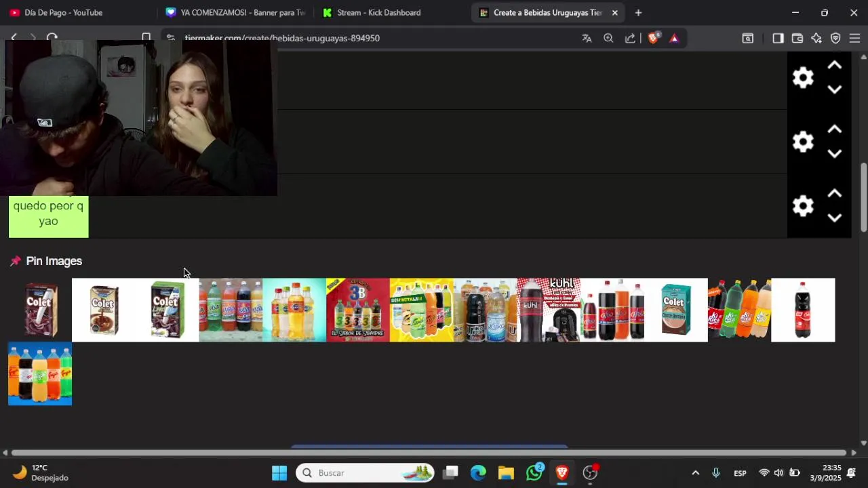The width and height of the screenshot is (868, 488).
Task: Select the 3B red banner soda image
Action: [358, 310]
